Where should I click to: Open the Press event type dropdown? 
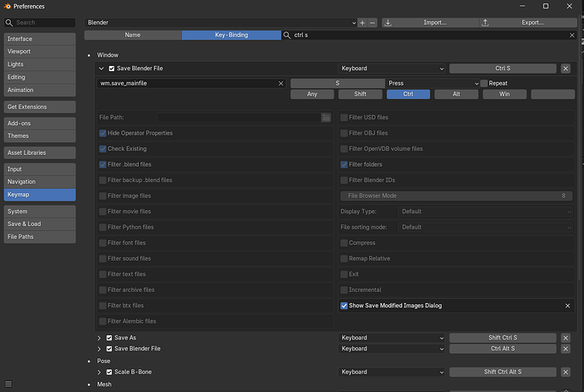(432, 84)
